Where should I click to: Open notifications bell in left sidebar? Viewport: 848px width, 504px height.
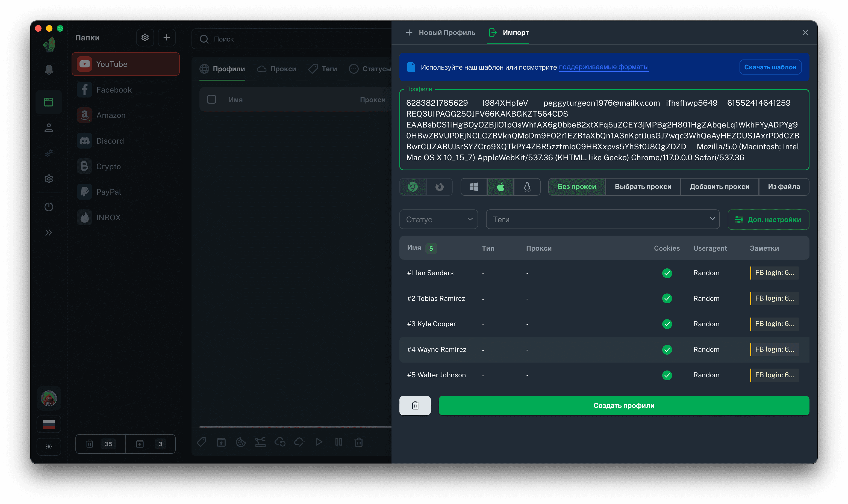tap(49, 70)
